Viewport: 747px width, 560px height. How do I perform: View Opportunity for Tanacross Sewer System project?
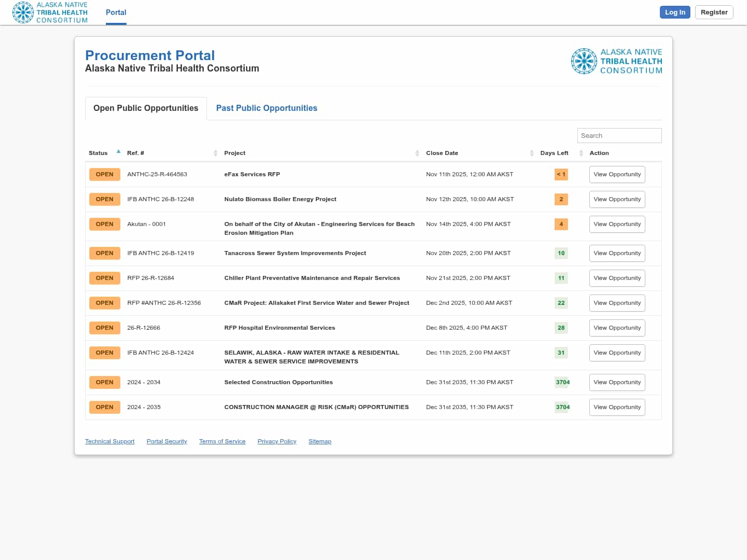(x=617, y=253)
